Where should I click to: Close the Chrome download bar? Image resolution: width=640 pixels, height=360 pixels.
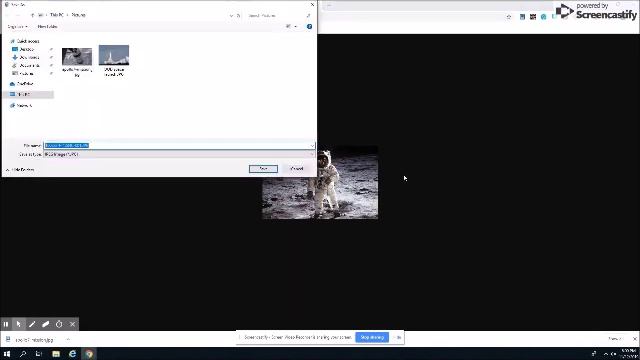click(635, 339)
